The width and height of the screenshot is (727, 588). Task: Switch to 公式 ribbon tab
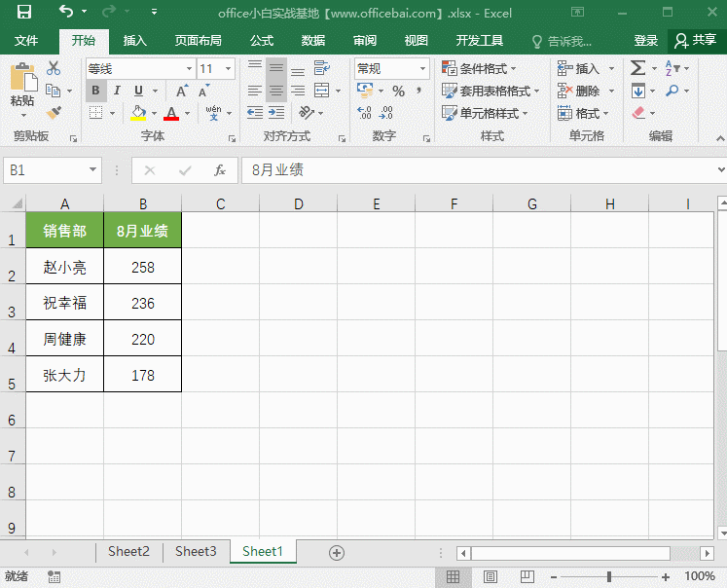[x=262, y=41]
